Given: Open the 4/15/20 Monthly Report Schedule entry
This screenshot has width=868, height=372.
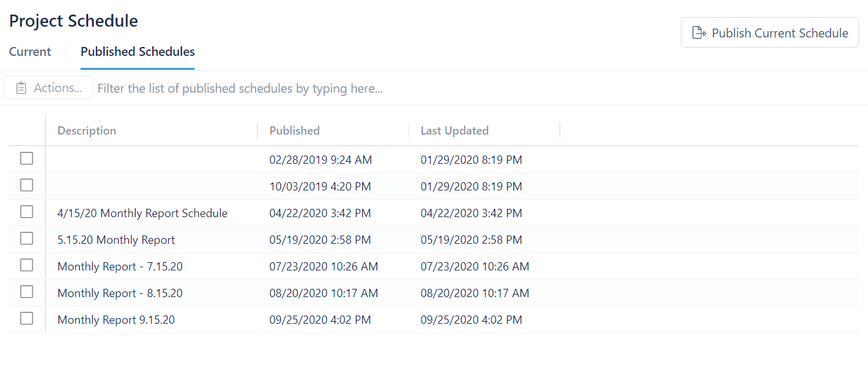Looking at the screenshot, I should click(x=142, y=213).
